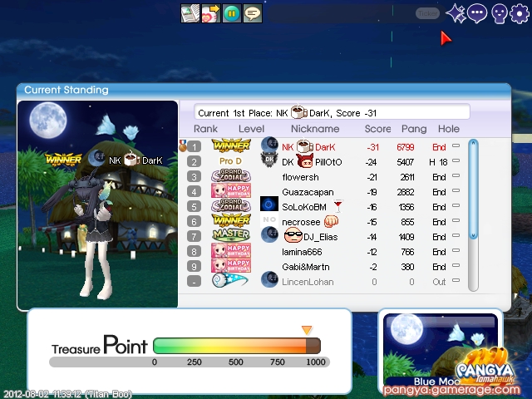
Task: Click the winner character preview image
Action: 98,204
